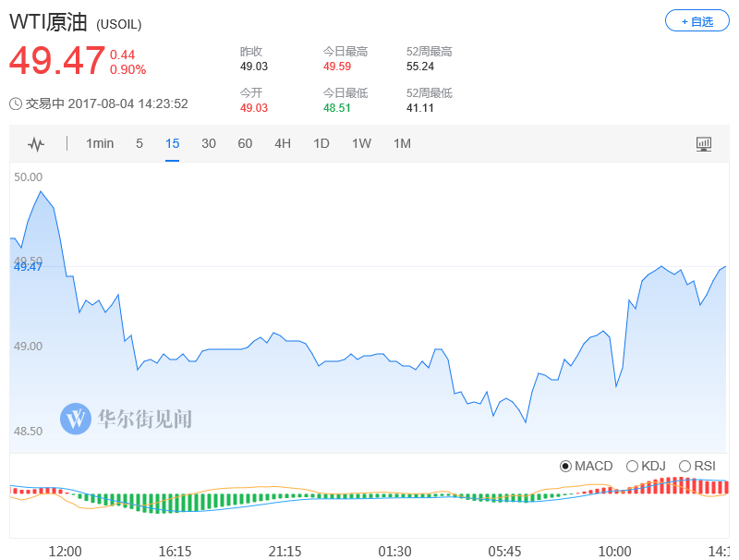Select the 1W interval tab

361,143
